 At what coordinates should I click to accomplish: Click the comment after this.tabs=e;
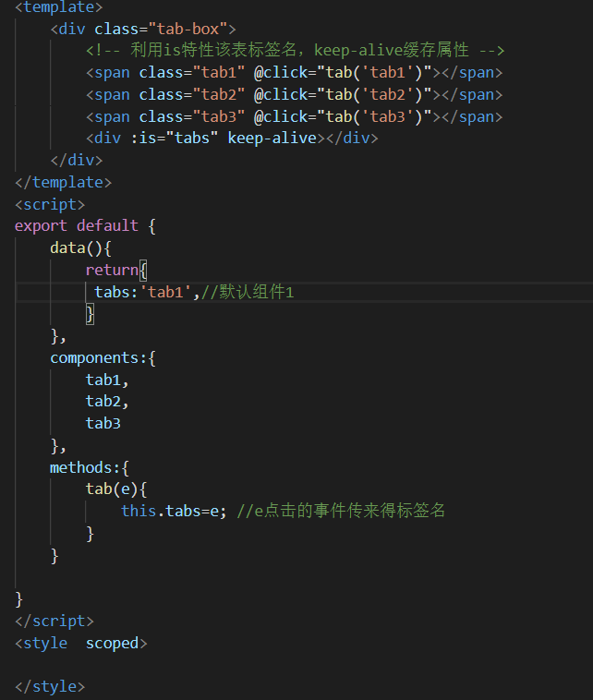(341, 511)
